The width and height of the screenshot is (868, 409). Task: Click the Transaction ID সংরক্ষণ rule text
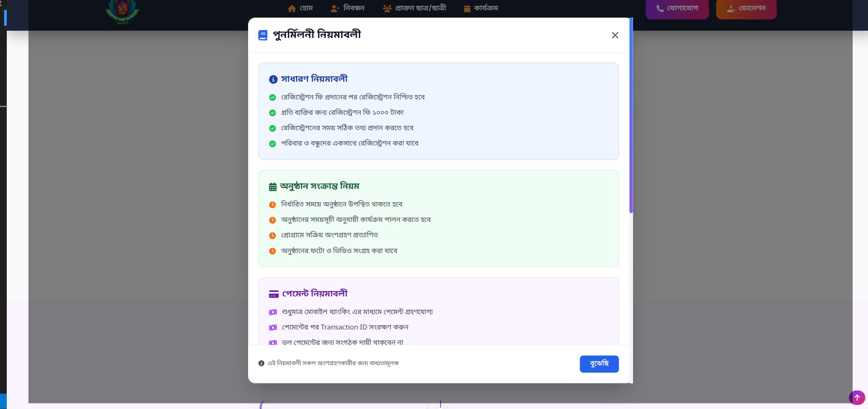point(345,327)
